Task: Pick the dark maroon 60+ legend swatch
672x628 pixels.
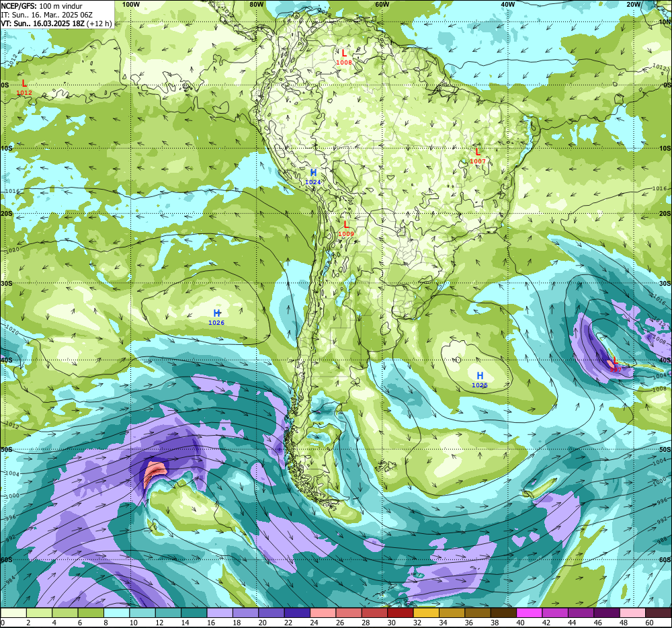Action: [x=659, y=613]
